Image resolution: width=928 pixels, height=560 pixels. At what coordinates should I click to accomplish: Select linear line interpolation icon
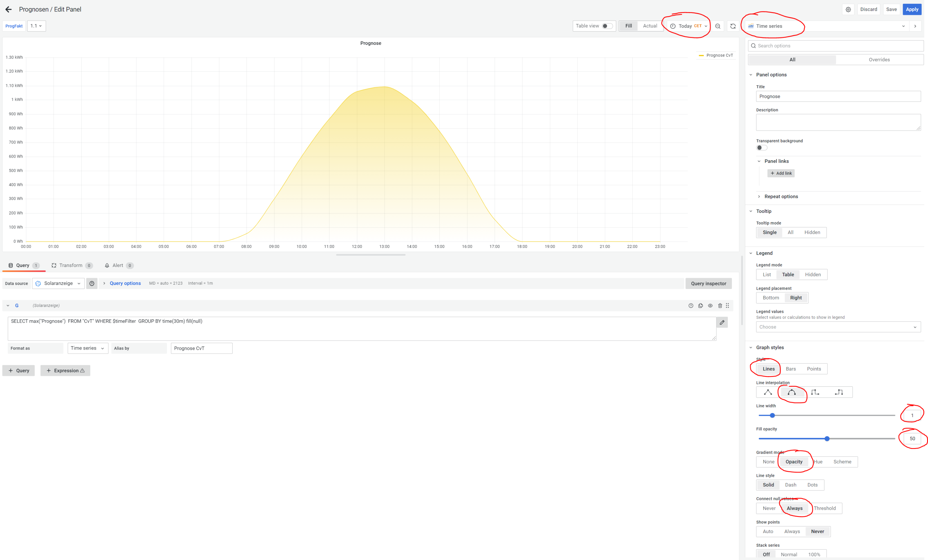(x=767, y=392)
